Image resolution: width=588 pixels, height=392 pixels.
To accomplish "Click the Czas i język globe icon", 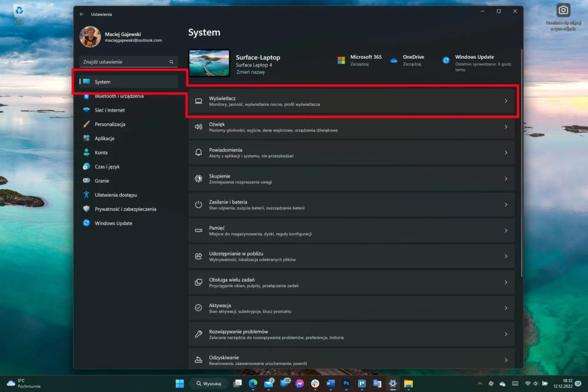I will (x=86, y=166).
